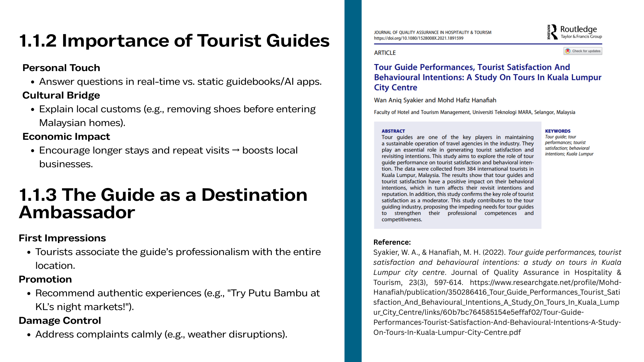644x362 pixels.
Task: Click the Personal Touch subheading
Action: 61,68
